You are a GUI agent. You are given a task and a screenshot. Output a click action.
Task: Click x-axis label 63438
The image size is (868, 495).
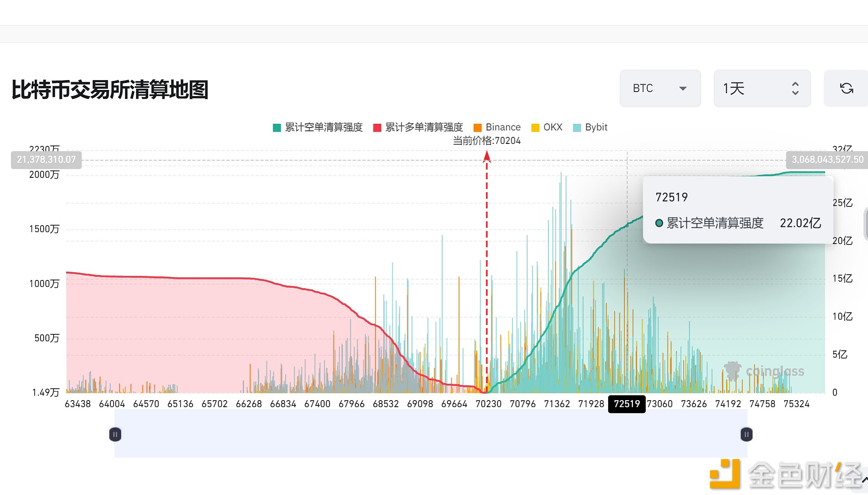click(78, 404)
